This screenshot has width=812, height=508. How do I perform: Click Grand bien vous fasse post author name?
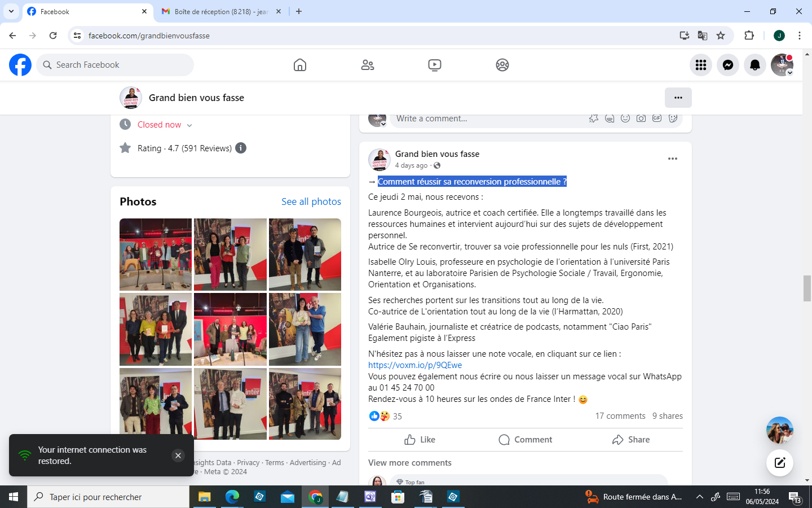(437, 154)
